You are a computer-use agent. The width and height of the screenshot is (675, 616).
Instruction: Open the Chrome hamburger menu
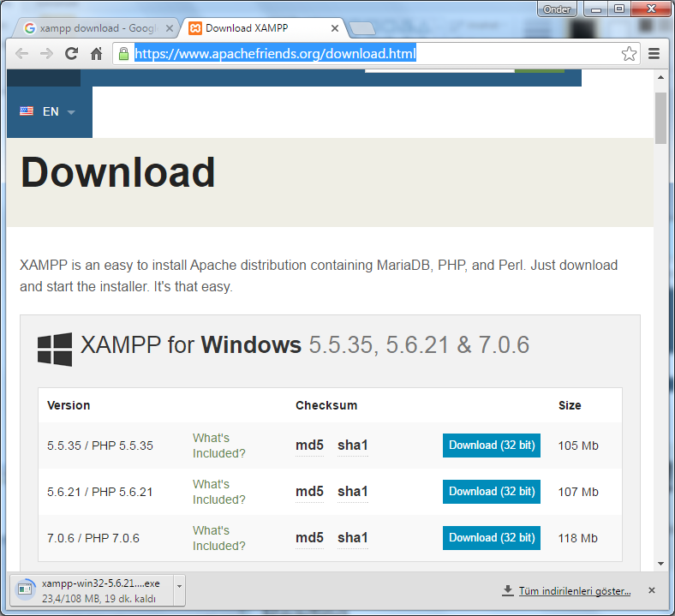click(x=654, y=54)
